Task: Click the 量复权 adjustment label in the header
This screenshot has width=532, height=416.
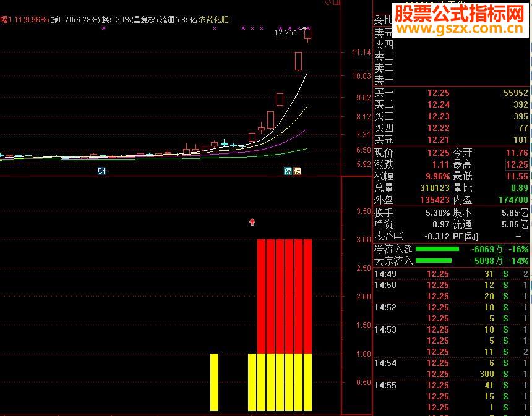Action: [x=145, y=20]
